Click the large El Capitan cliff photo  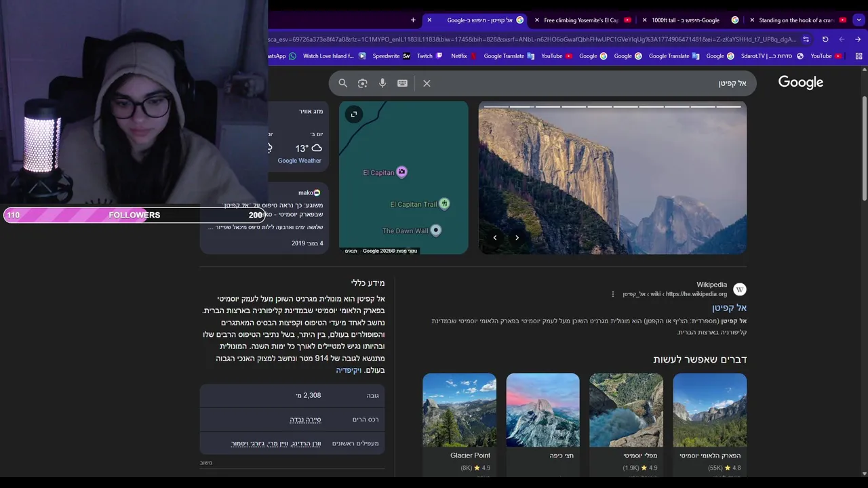pos(612,178)
